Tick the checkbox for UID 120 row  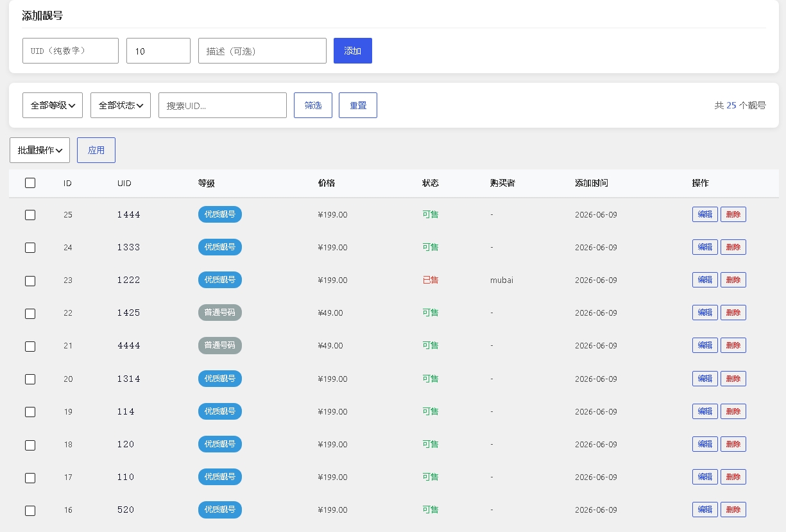point(30,445)
